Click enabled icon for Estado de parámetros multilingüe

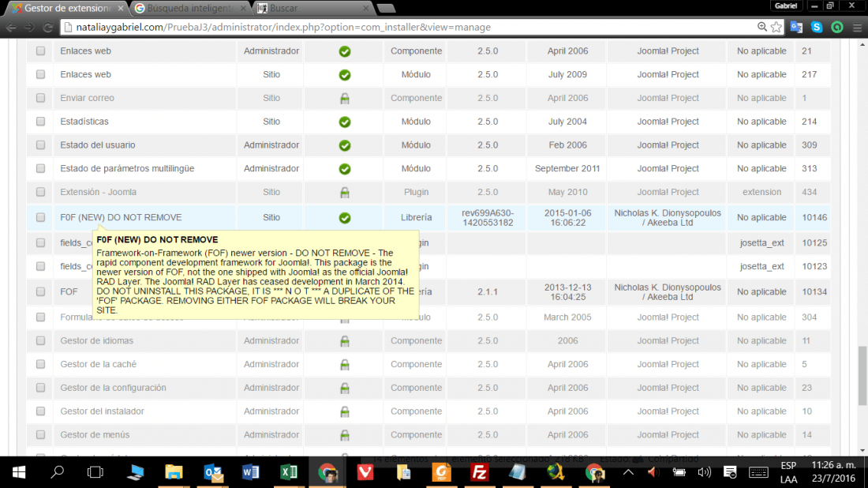pos(344,169)
